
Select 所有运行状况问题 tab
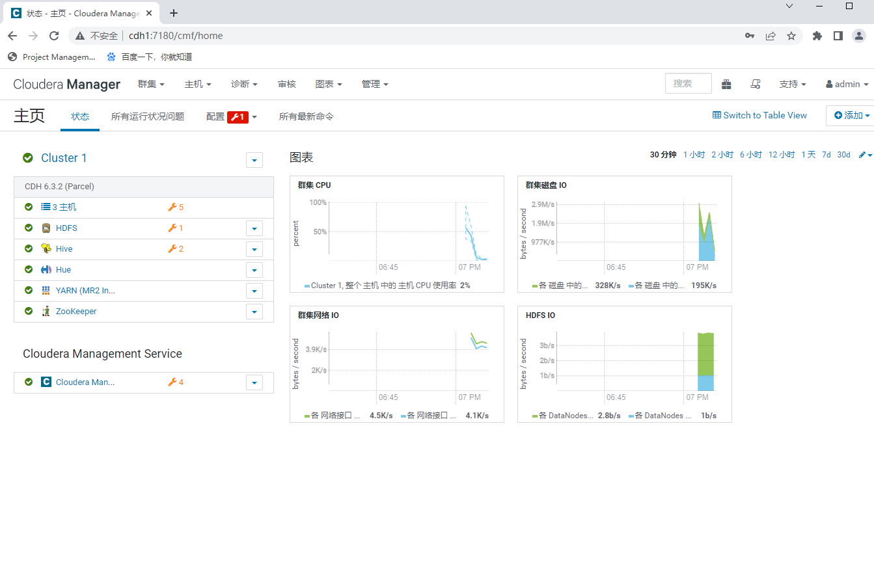tap(148, 116)
